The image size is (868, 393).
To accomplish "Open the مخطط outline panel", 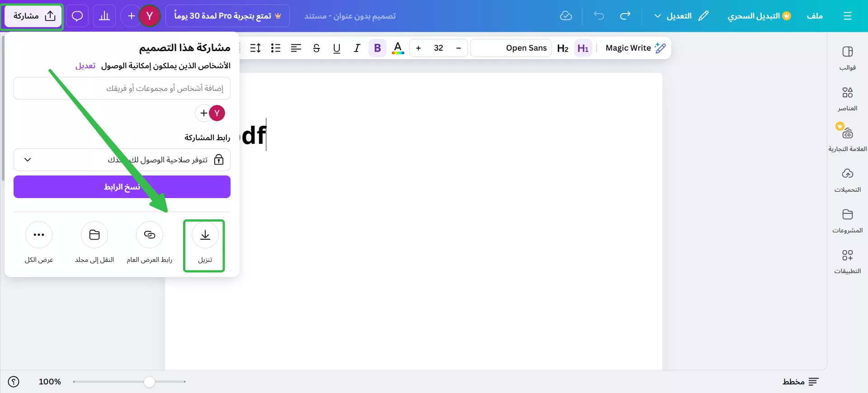I will [x=801, y=382].
